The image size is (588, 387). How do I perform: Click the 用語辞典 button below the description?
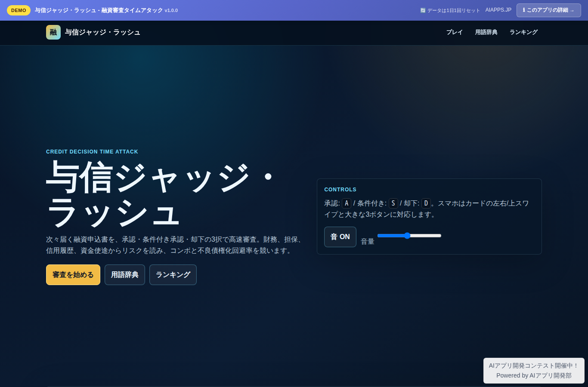coord(125,275)
